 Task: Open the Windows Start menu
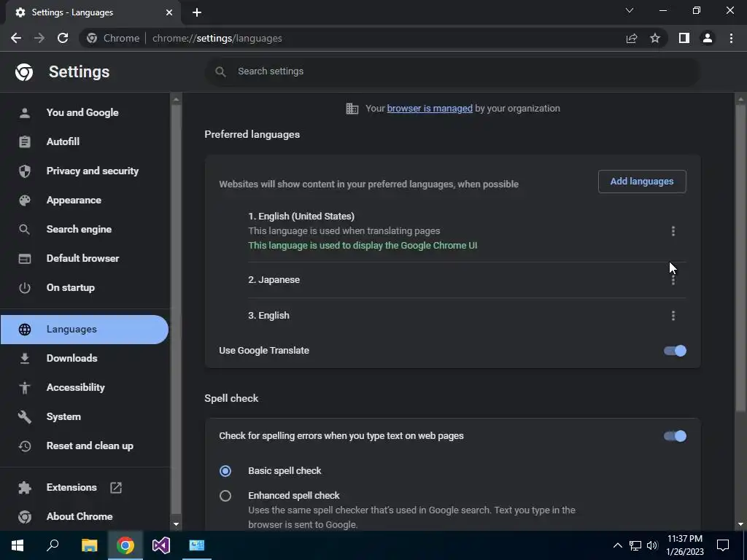click(x=18, y=545)
